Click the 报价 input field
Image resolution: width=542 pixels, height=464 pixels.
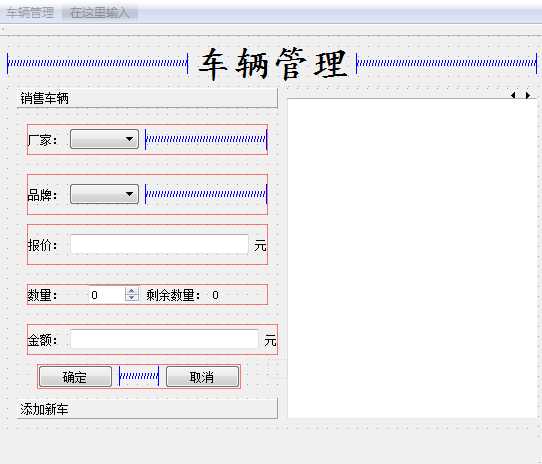click(159, 245)
